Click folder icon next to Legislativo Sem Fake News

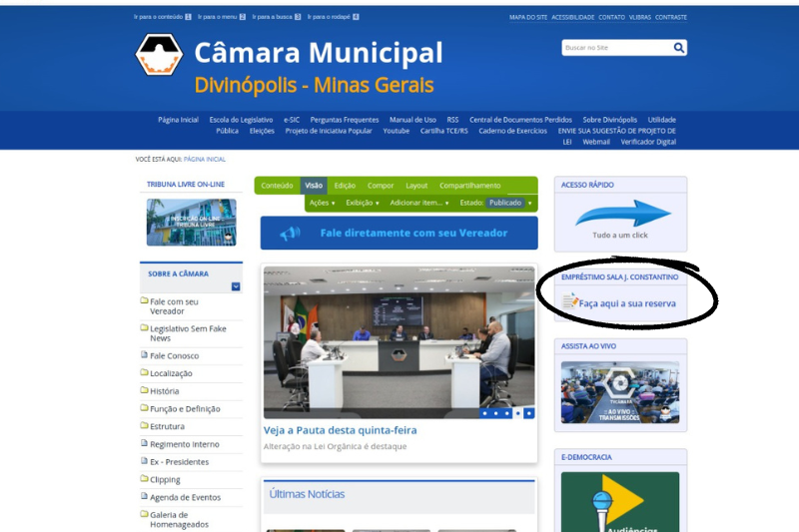click(x=144, y=327)
